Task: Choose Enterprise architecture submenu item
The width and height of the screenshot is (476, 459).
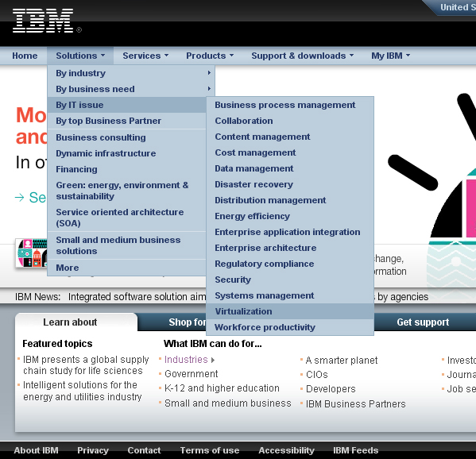Action: pos(290,248)
